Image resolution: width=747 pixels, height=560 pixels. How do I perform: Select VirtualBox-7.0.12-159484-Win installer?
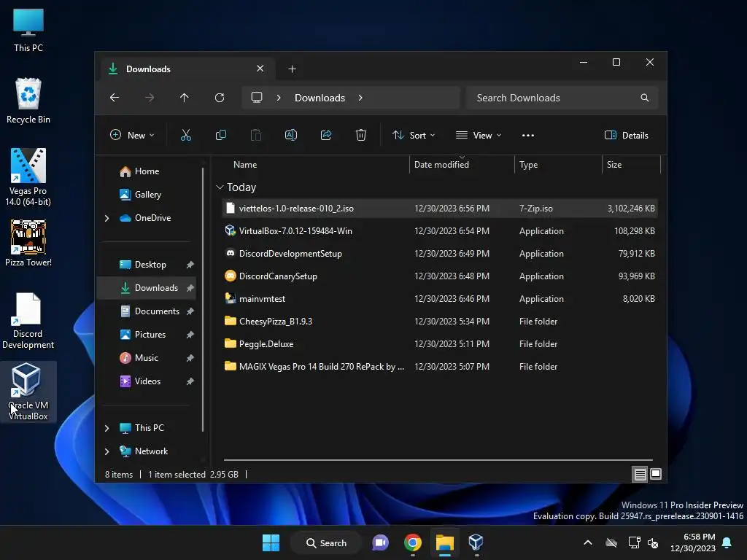439,231
